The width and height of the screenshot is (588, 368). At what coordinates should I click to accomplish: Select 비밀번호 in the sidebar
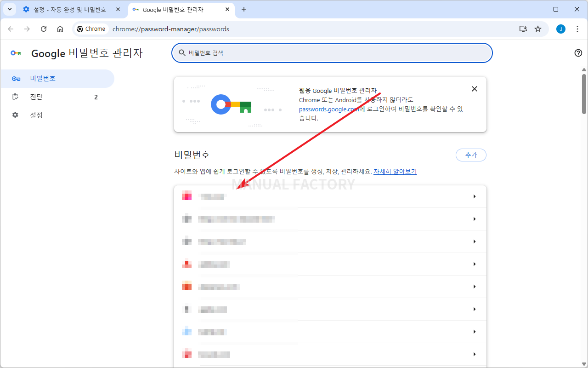[x=57, y=78]
